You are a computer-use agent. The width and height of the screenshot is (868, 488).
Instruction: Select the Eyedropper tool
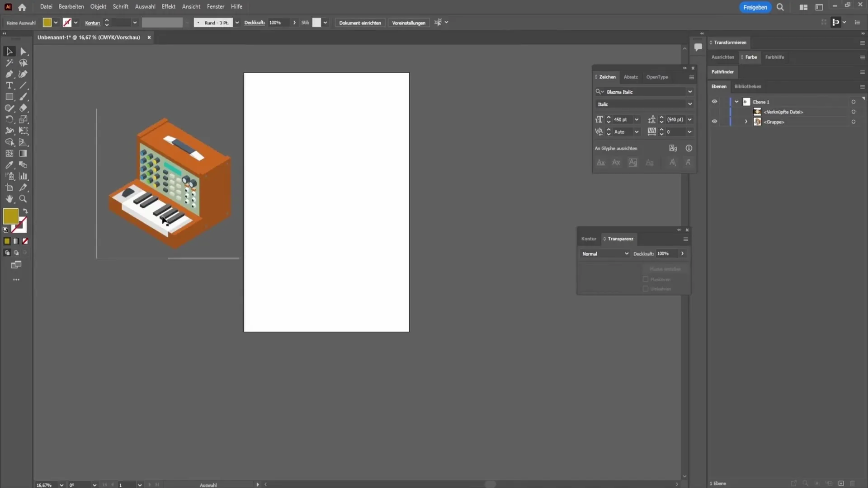point(9,165)
